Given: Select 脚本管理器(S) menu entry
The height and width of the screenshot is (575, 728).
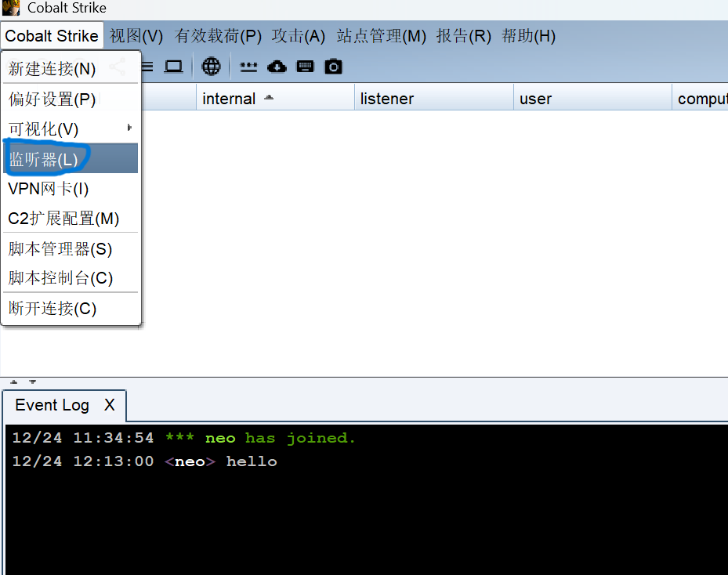Looking at the screenshot, I should pyautogui.click(x=71, y=249).
